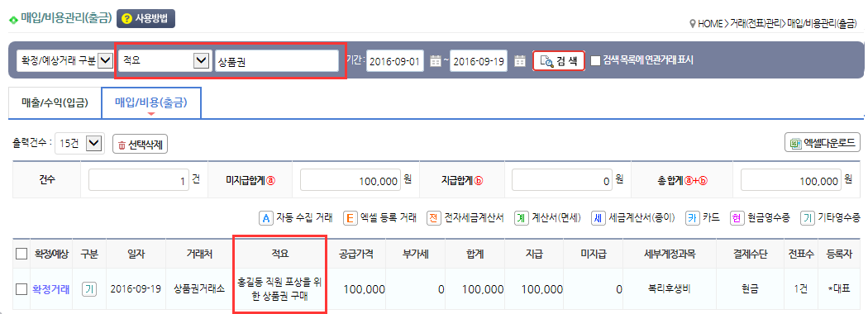
Task: Click the 전 전자세금계산서 legend icon
Action: [x=434, y=217]
